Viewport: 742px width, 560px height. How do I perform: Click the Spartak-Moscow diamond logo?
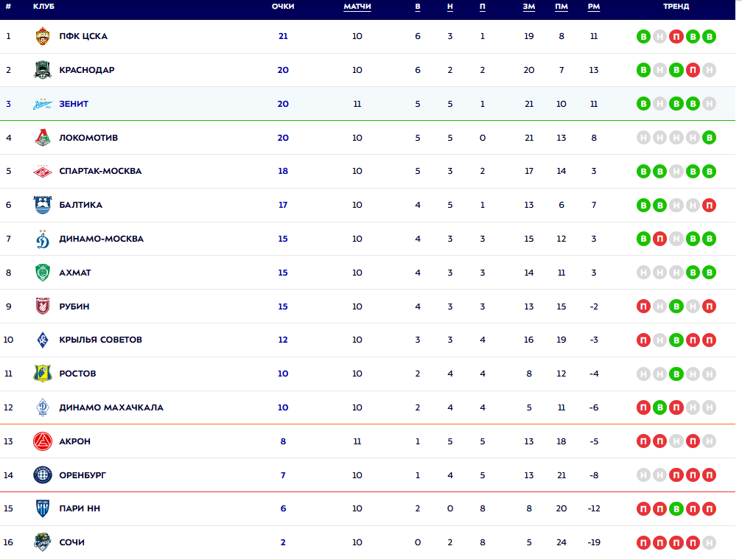pyautogui.click(x=43, y=171)
